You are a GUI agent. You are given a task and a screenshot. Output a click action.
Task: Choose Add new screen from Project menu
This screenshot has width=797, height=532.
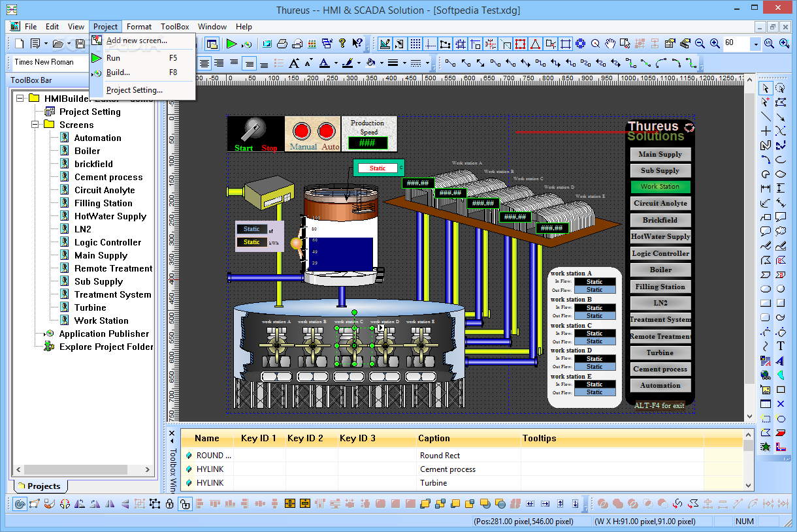click(142, 40)
